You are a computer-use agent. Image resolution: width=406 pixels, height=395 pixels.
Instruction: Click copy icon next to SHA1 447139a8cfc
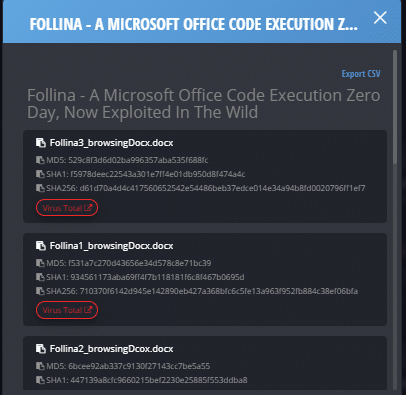pyautogui.click(x=40, y=380)
